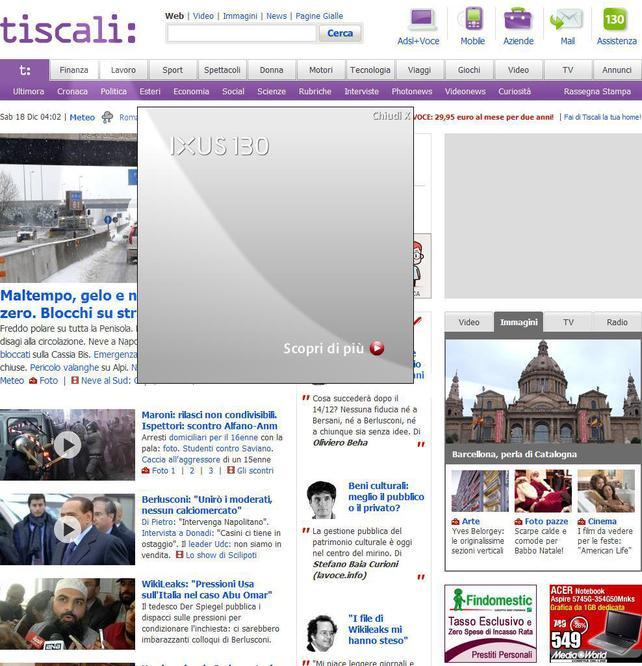This screenshot has height=666, width=642.
Task: Open headline Berlusconi: "Unirò i moderati"
Action: coord(207,505)
